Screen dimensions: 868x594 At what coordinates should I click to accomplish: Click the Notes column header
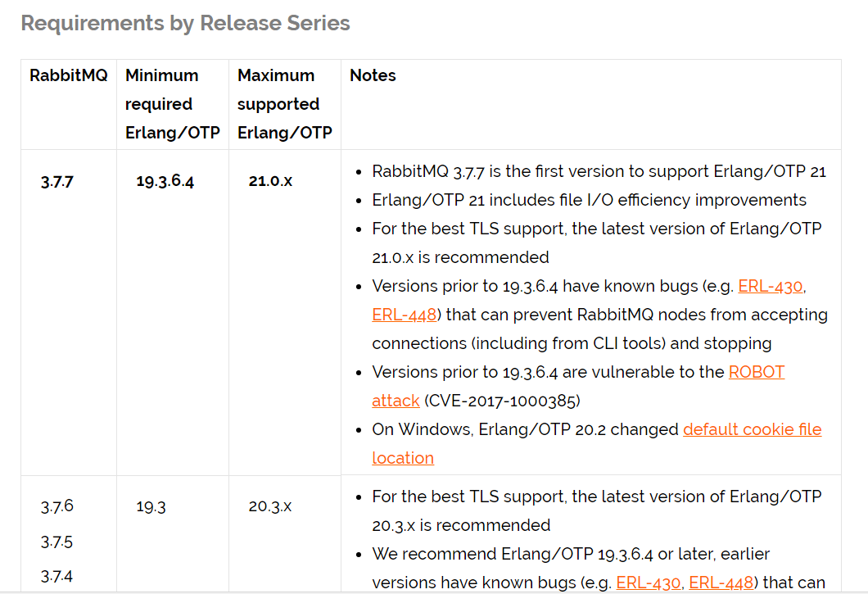click(373, 75)
